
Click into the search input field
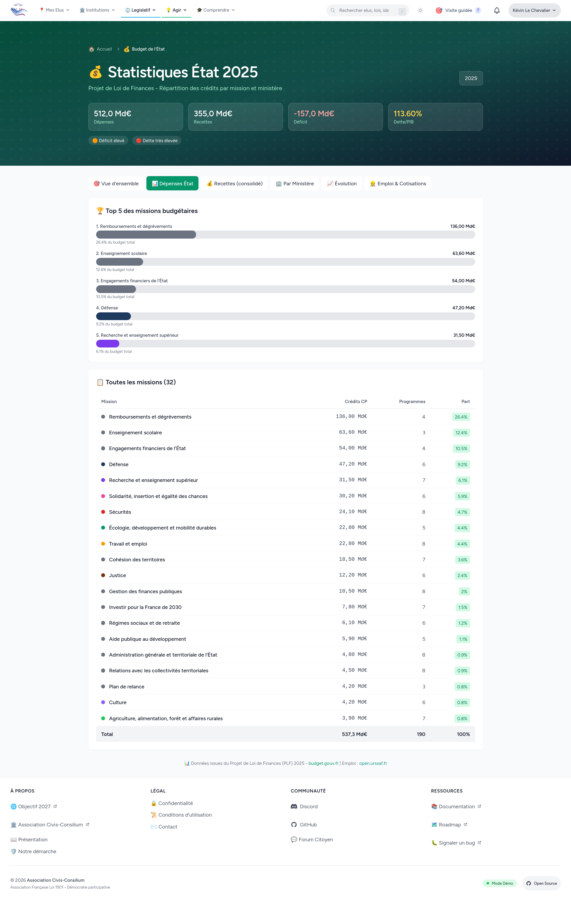(364, 11)
